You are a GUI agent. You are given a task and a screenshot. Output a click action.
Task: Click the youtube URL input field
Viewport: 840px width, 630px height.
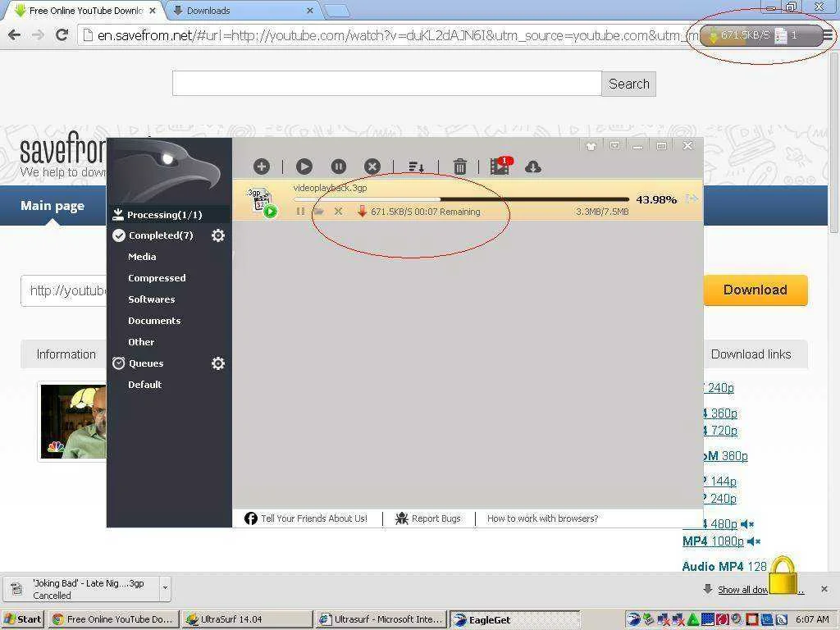point(64,290)
